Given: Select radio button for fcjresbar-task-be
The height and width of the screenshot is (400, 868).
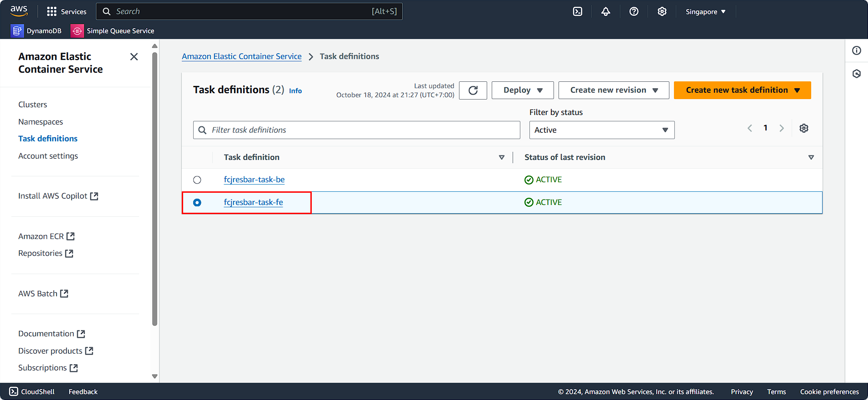Looking at the screenshot, I should pos(197,180).
